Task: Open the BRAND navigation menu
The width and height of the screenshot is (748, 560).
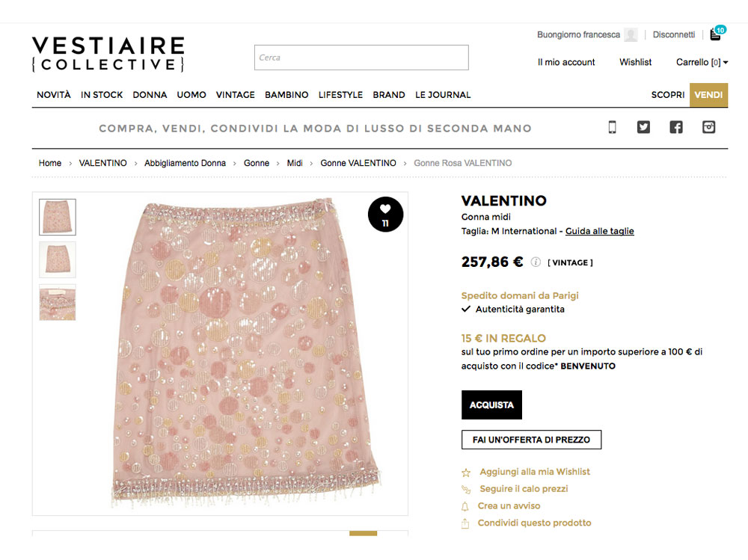Action: [389, 95]
